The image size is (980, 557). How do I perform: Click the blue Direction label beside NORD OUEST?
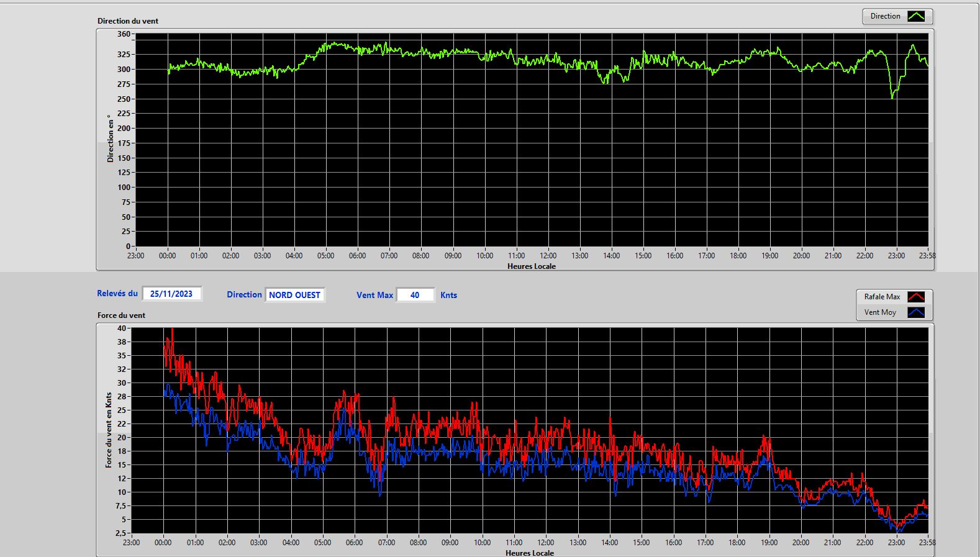tap(244, 295)
